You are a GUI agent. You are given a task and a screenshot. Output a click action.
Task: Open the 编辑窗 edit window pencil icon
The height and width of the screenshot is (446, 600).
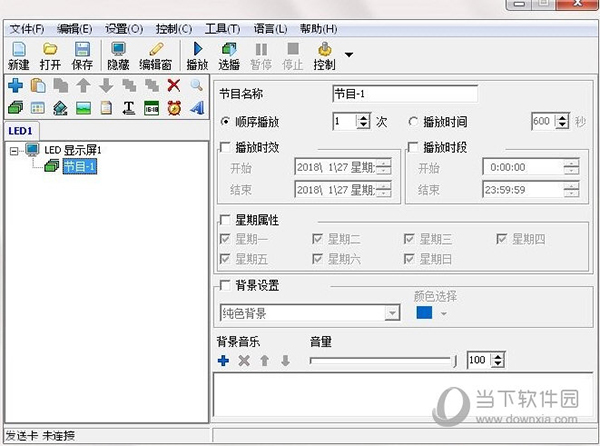(156, 49)
